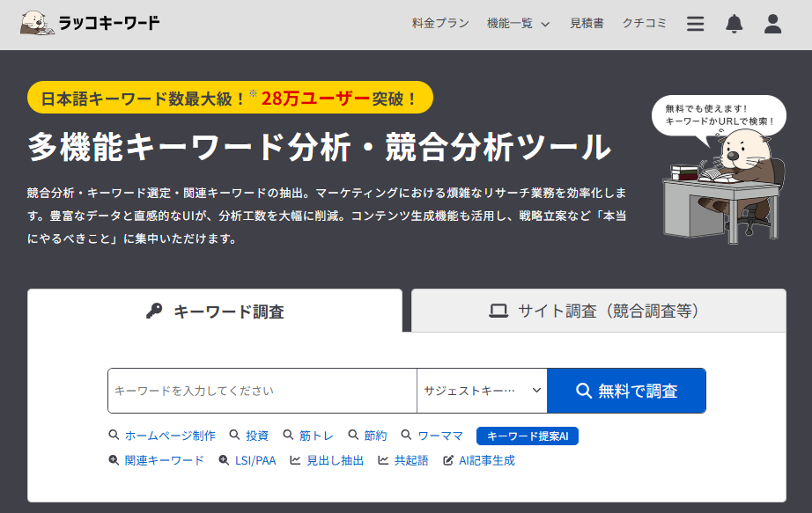Select the 筋トレ sample keyword
Screen dimensions: 812x513
pos(316,436)
